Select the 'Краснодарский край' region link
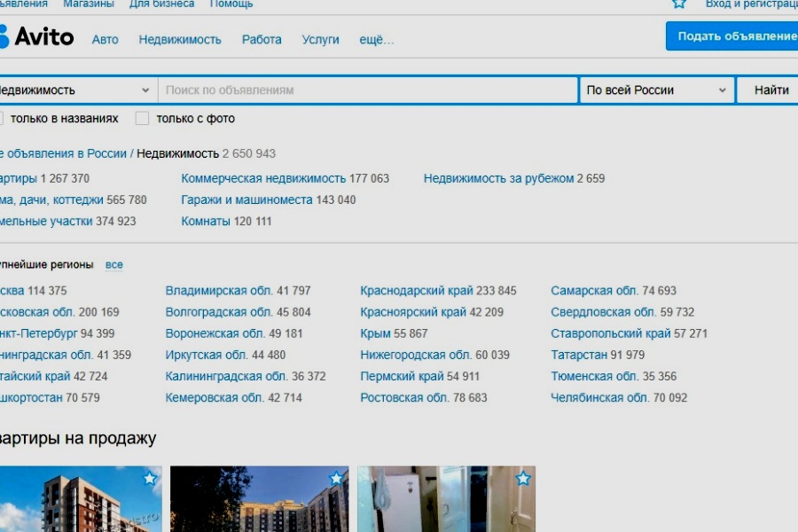 [412, 291]
